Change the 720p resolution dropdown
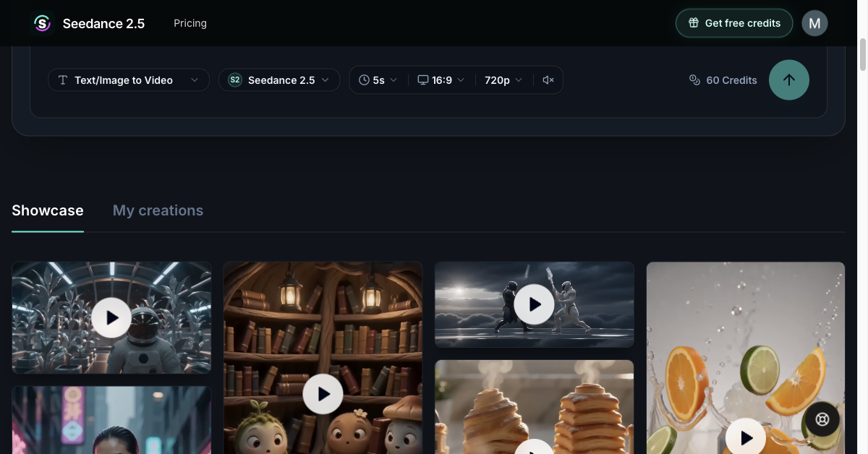 point(503,80)
